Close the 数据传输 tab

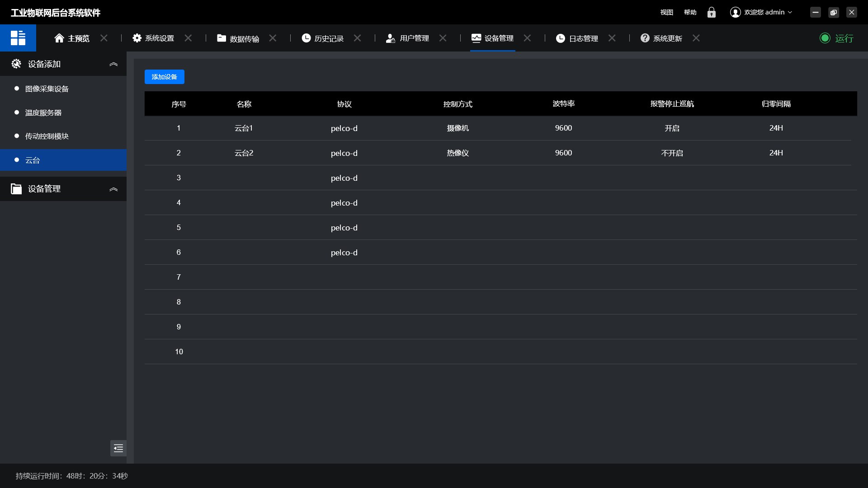tap(273, 38)
